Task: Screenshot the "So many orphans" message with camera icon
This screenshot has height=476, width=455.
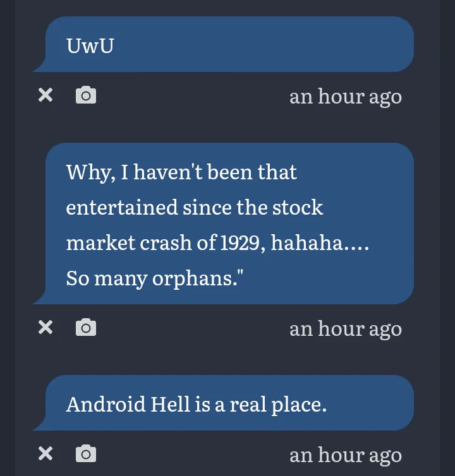Action: coord(86,327)
